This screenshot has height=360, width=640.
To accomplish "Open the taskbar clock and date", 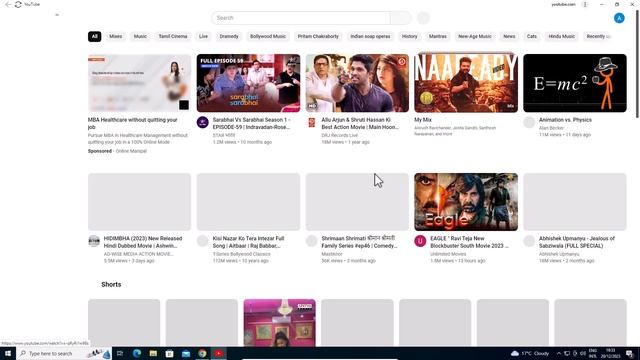I will (x=610, y=353).
